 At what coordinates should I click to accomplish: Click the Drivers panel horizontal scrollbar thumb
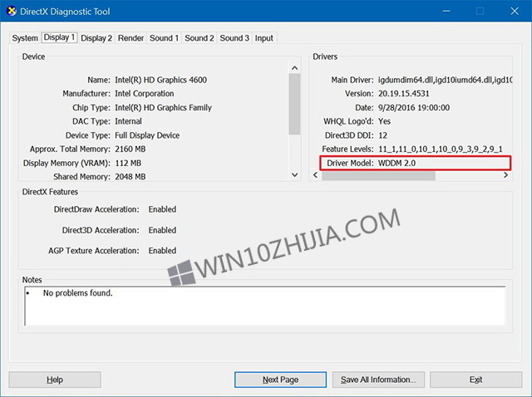(x=378, y=175)
